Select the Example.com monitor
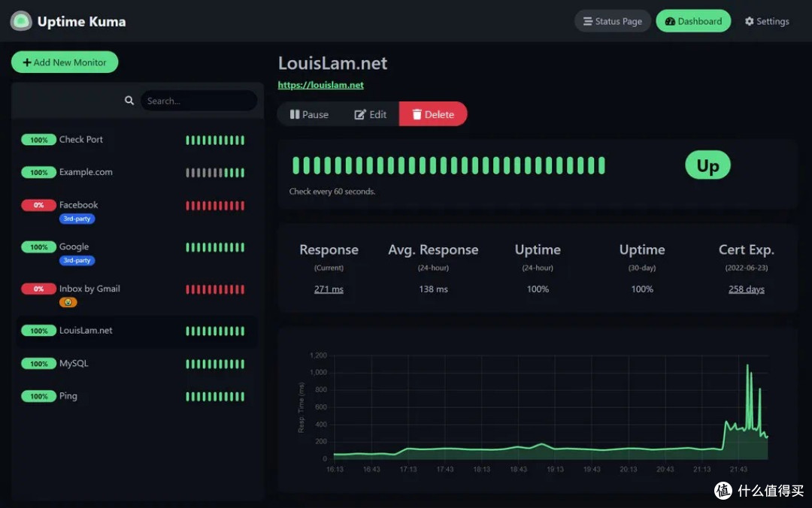Viewport: 812px width, 508px height. [138, 172]
